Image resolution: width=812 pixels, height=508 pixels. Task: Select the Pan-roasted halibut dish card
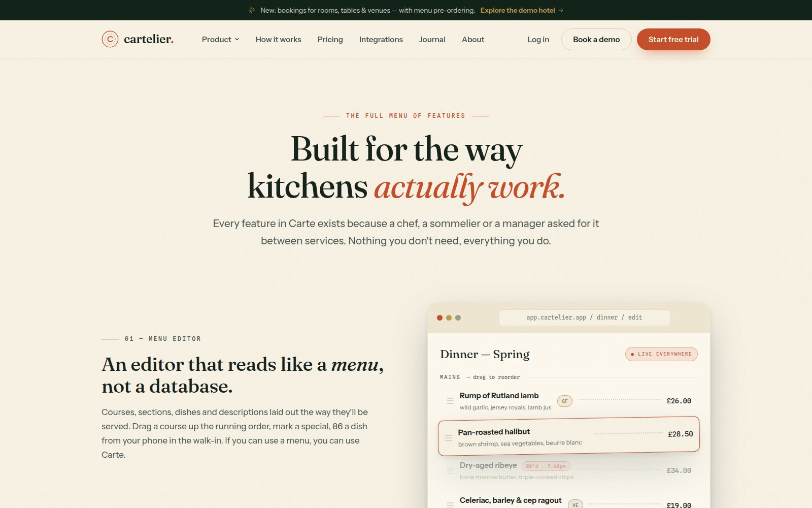[569, 436]
